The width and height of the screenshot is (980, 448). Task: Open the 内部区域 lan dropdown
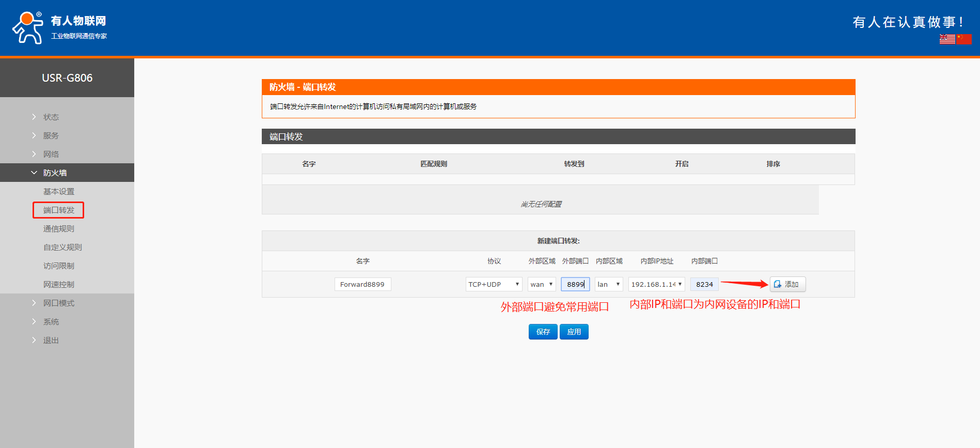coord(608,284)
